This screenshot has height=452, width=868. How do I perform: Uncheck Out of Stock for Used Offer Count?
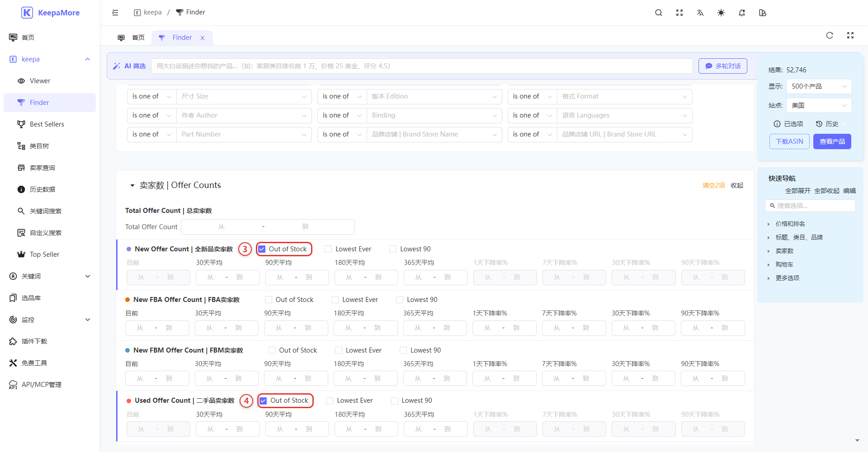coord(263,400)
